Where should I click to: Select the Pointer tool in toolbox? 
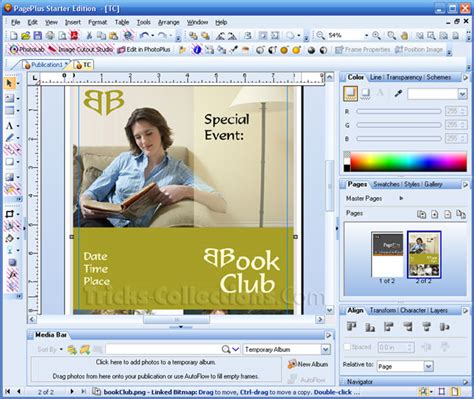pos(9,83)
